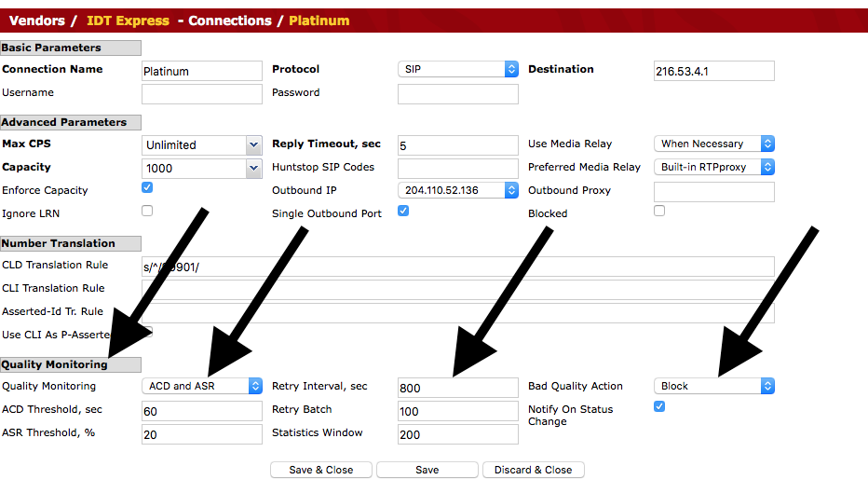Open the Outbound IP dropdown
The height and width of the screenshot is (493, 868).
(x=458, y=190)
